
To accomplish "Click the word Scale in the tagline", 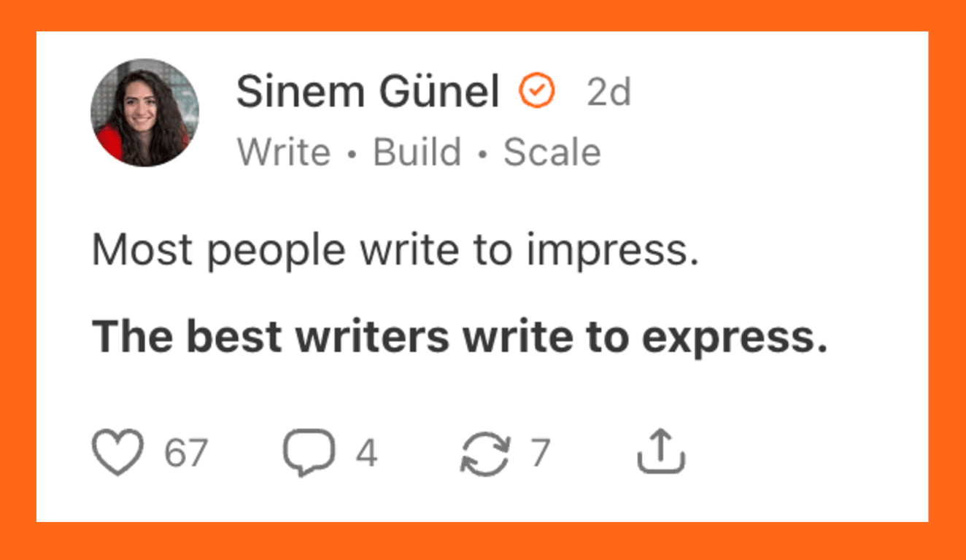I will point(552,152).
